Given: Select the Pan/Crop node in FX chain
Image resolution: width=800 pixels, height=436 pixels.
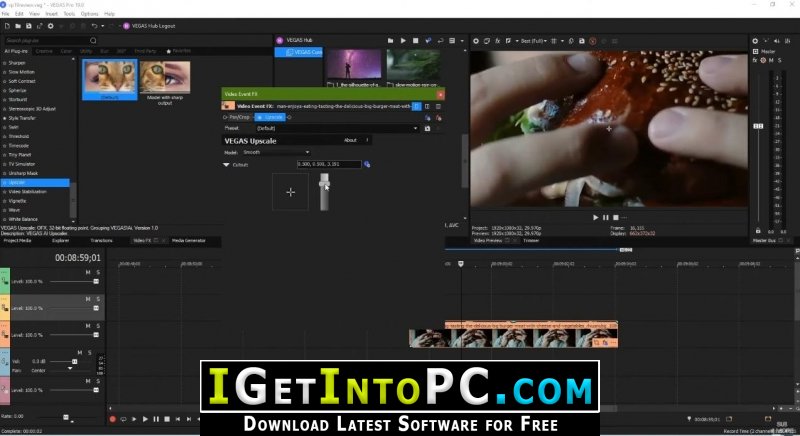Looking at the screenshot, I should (x=239, y=117).
